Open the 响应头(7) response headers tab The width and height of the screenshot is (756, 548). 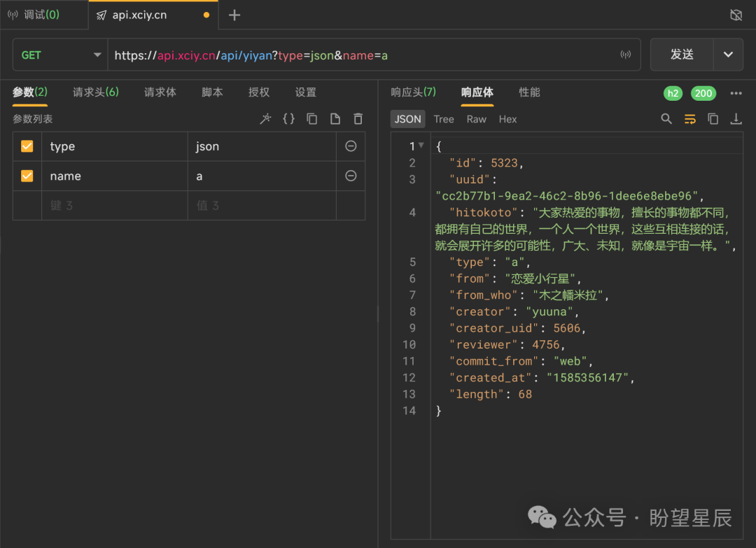(x=413, y=92)
